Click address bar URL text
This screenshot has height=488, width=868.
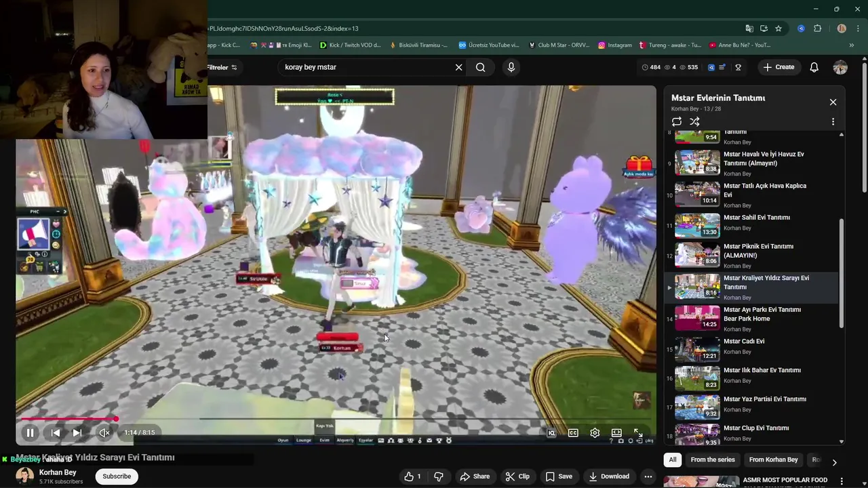(284, 28)
